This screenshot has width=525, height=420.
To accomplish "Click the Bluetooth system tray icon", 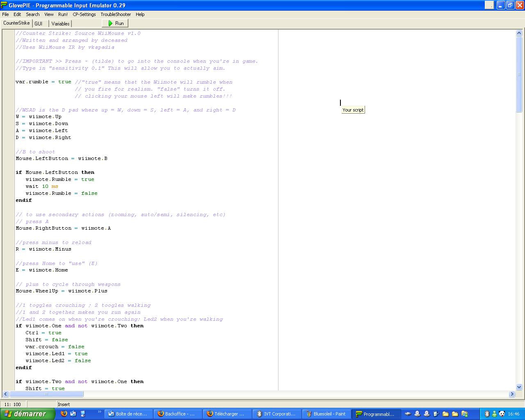I will pos(487,414).
